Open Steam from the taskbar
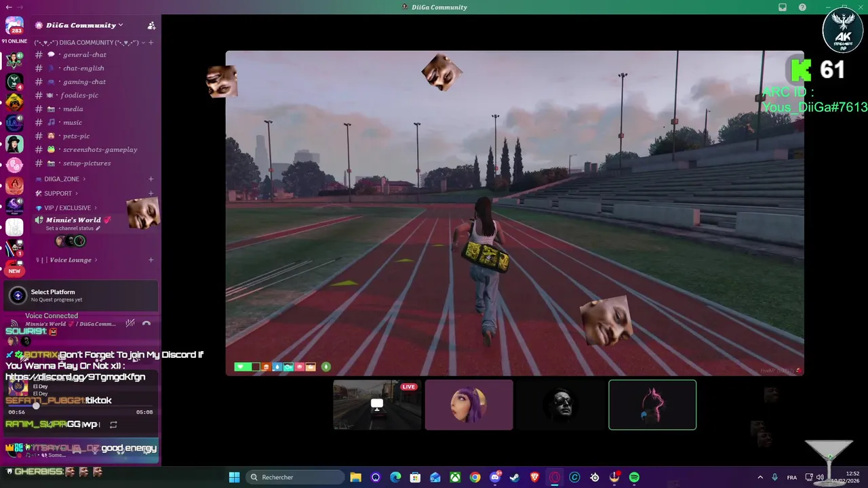The width and height of the screenshot is (868, 488). pos(515,477)
